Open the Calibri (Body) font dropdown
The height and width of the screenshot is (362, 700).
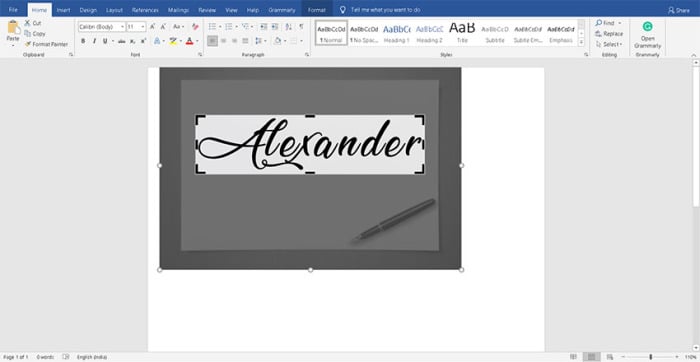pos(101,27)
